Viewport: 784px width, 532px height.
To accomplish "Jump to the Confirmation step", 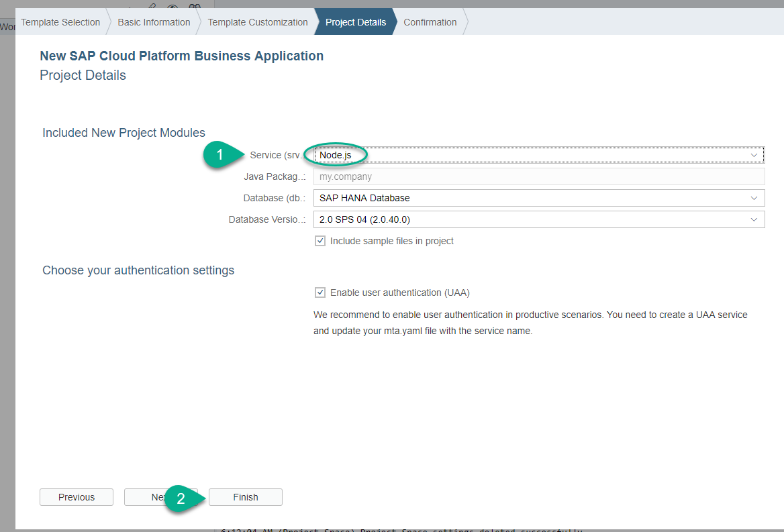I will tap(430, 22).
